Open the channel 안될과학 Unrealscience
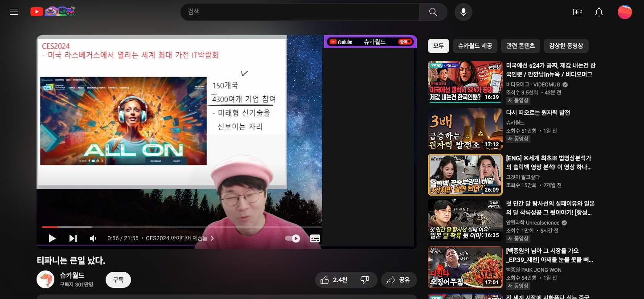Viewport: 644px width, 299px height. click(x=533, y=222)
